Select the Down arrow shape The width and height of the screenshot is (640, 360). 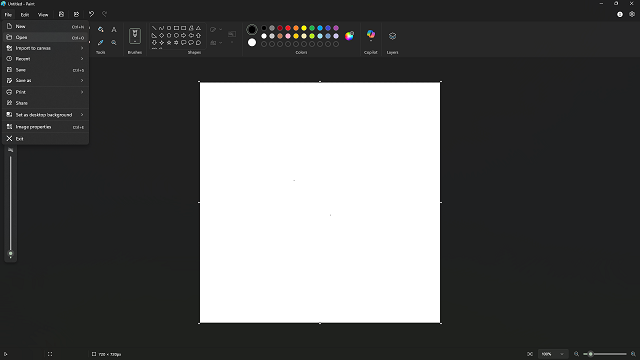pos(154,42)
